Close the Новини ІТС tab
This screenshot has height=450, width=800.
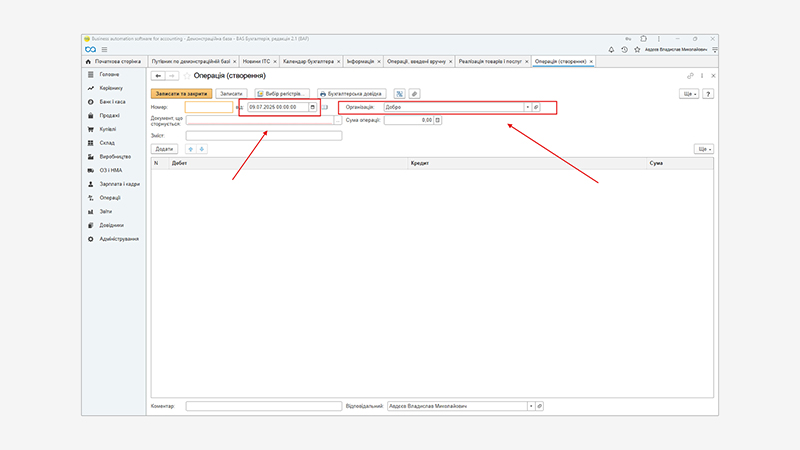tap(275, 62)
